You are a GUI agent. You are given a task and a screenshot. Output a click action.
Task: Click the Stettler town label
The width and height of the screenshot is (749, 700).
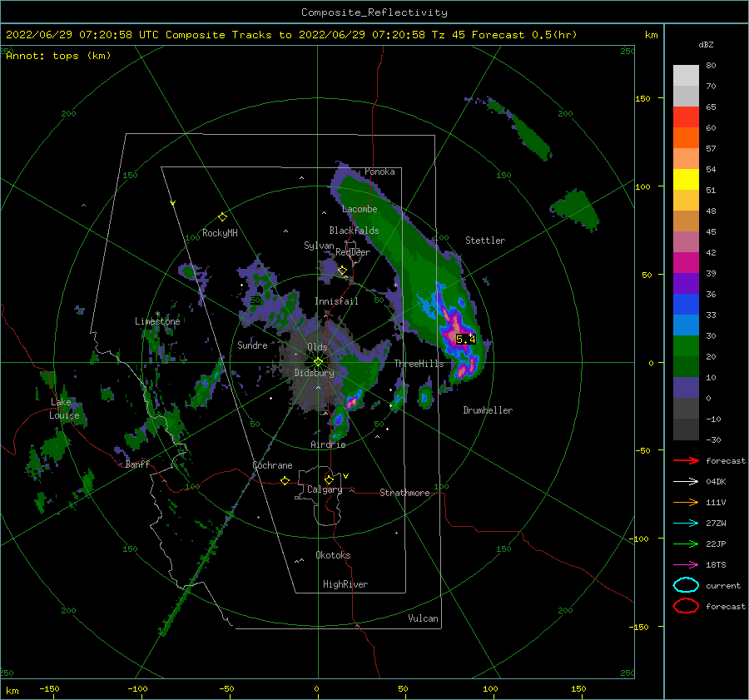[485, 241]
